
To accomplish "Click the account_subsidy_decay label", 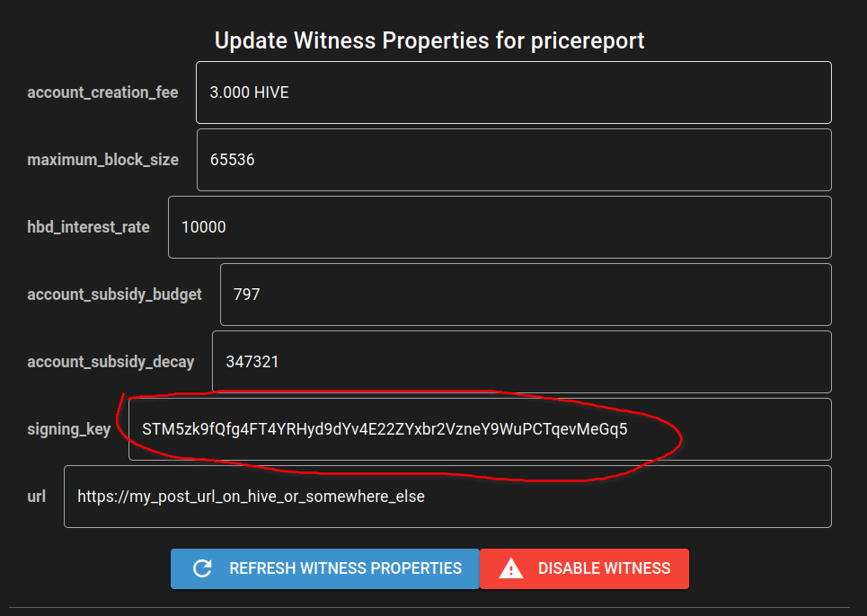I will [x=111, y=362].
